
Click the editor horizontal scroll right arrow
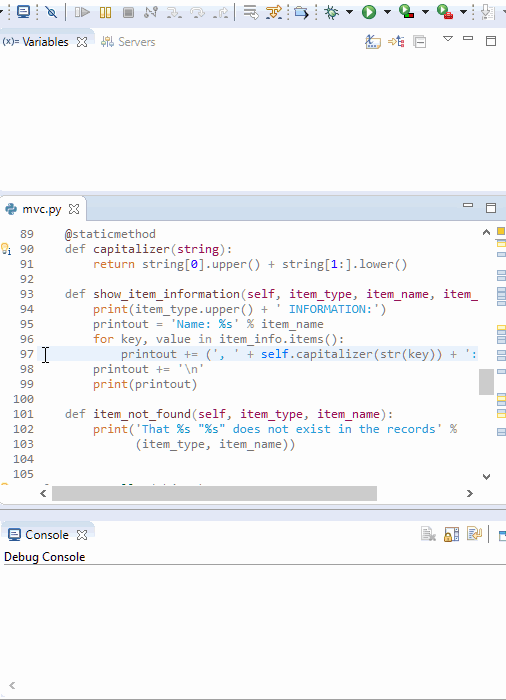[470, 493]
